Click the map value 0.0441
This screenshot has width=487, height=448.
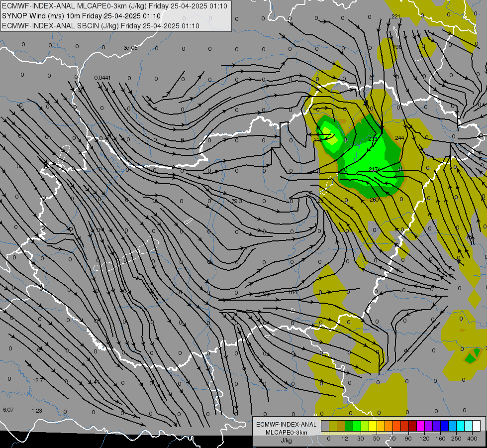tap(102, 78)
